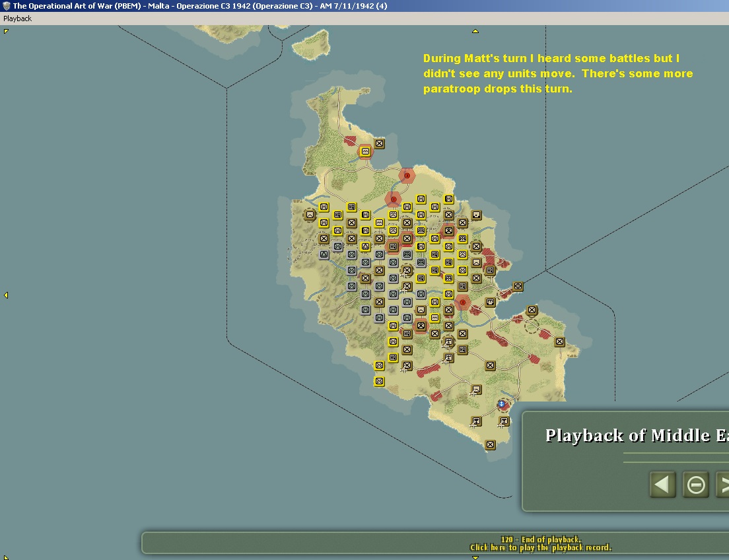Screen dimensions: 729x560
Task: Select the westernmost unit with dashed ring
Action: [x=310, y=215]
